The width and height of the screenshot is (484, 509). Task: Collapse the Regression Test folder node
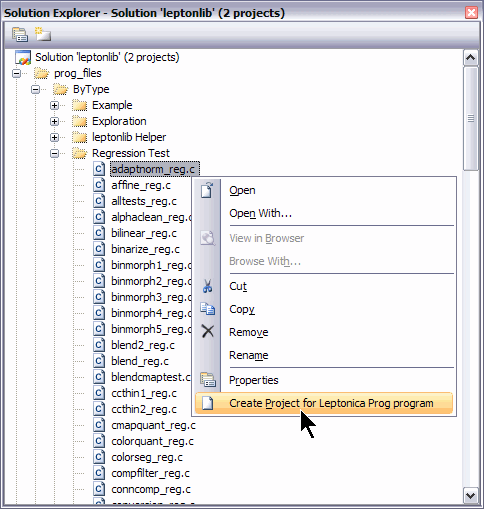point(54,153)
